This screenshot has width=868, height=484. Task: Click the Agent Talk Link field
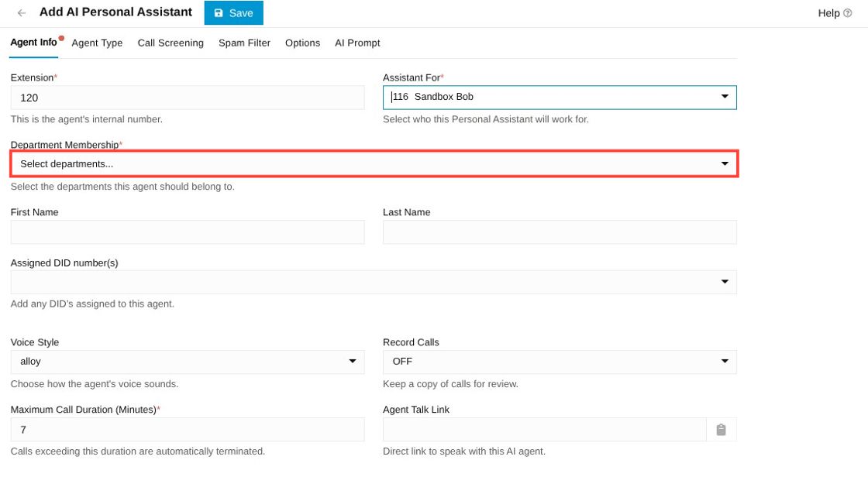click(545, 430)
